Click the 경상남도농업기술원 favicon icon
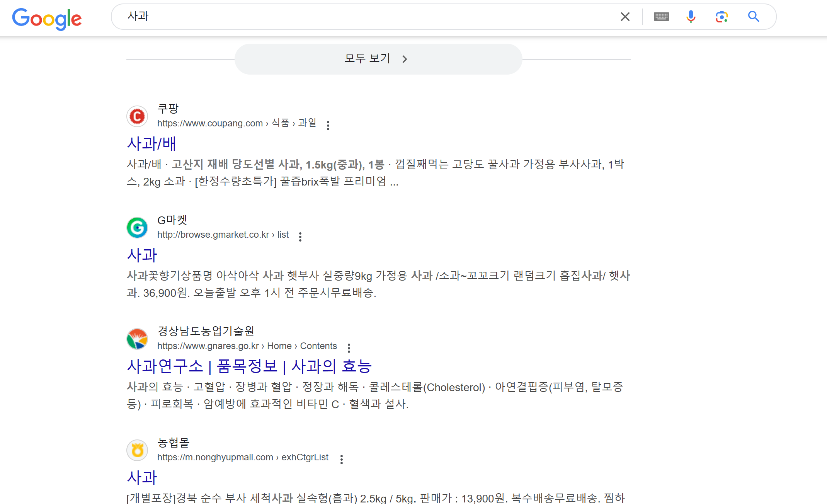 point(137,339)
